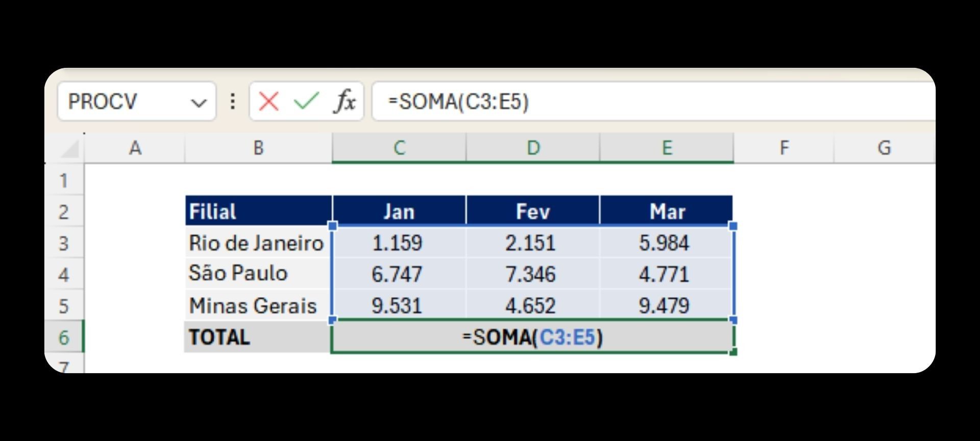Click the São Paulo January value 6.747
The width and height of the screenshot is (980, 441).
click(x=397, y=275)
